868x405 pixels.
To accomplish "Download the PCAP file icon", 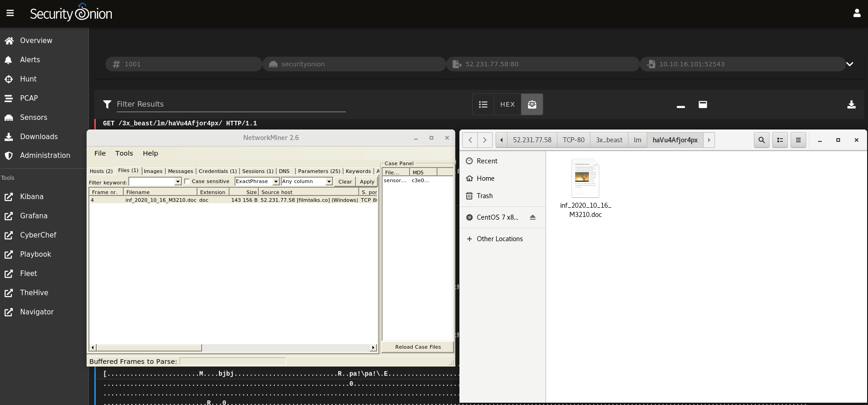I will [851, 104].
